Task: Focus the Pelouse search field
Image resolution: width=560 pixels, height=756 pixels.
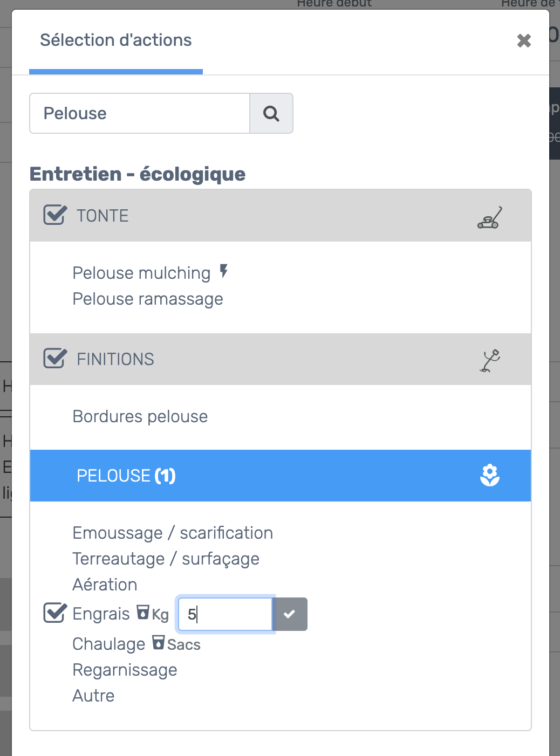Action: click(x=140, y=113)
